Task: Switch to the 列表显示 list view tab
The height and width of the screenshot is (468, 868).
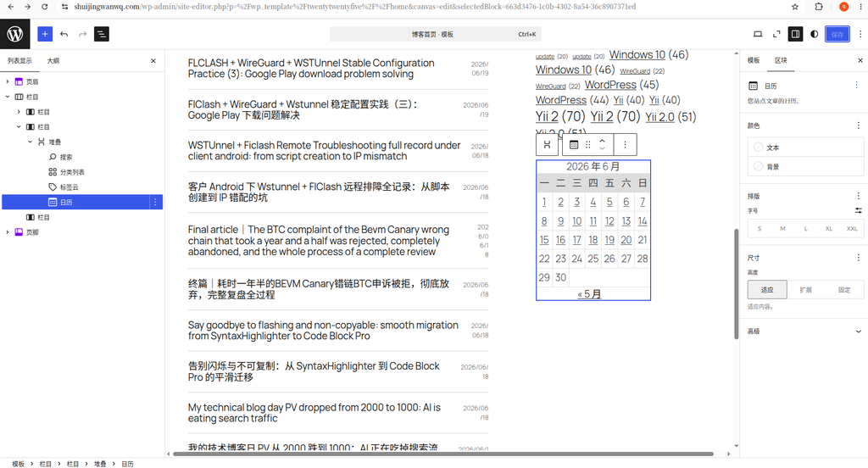Action: (x=19, y=61)
